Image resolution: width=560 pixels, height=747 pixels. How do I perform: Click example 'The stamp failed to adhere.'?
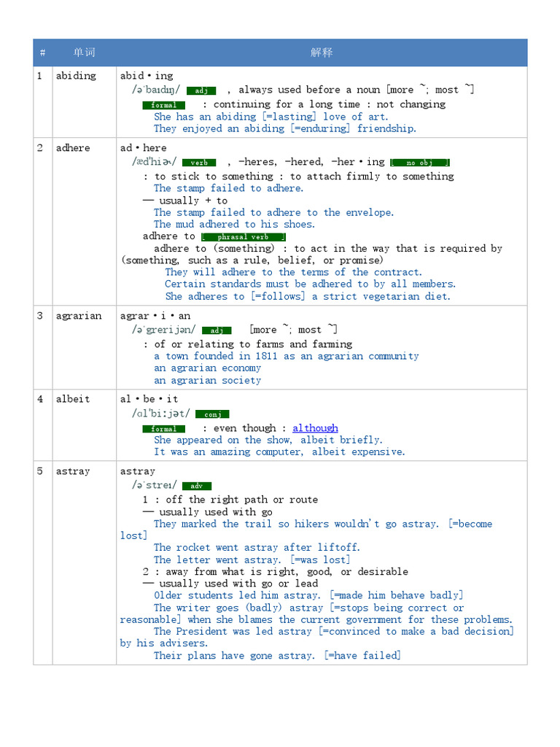click(228, 188)
